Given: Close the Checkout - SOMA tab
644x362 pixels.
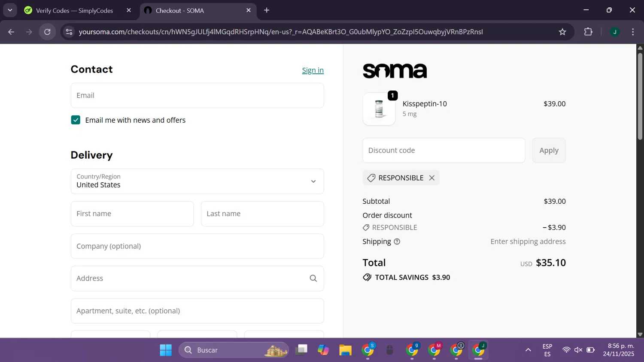Looking at the screenshot, I should pos(249,10).
